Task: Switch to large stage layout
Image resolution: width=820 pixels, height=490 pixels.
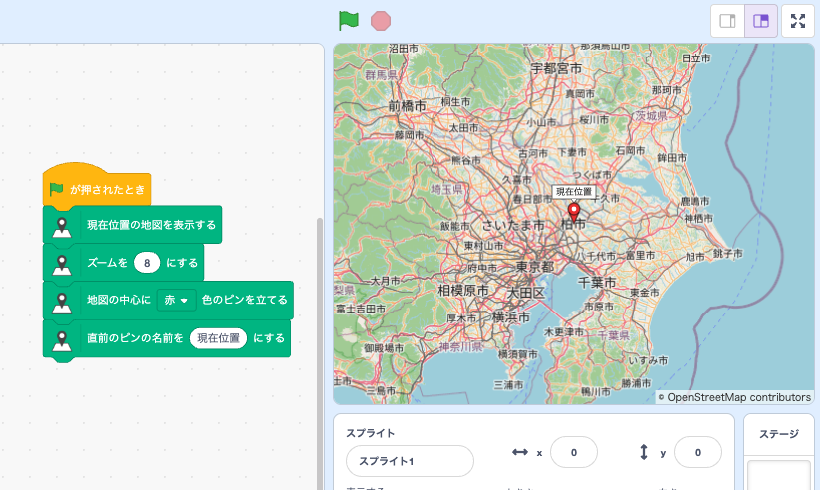Action: (x=761, y=21)
